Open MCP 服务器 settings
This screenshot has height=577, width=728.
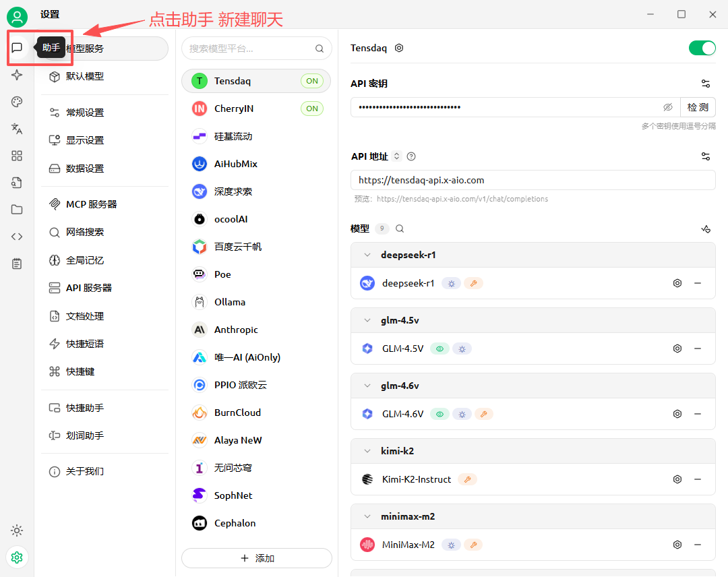(x=104, y=204)
